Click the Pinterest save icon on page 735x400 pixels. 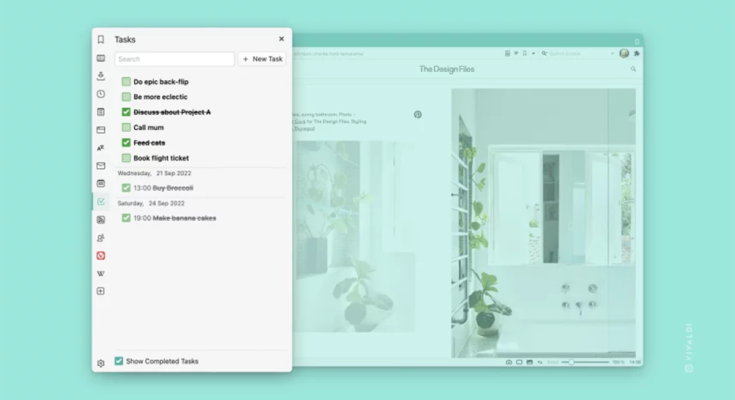coord(418,115)
